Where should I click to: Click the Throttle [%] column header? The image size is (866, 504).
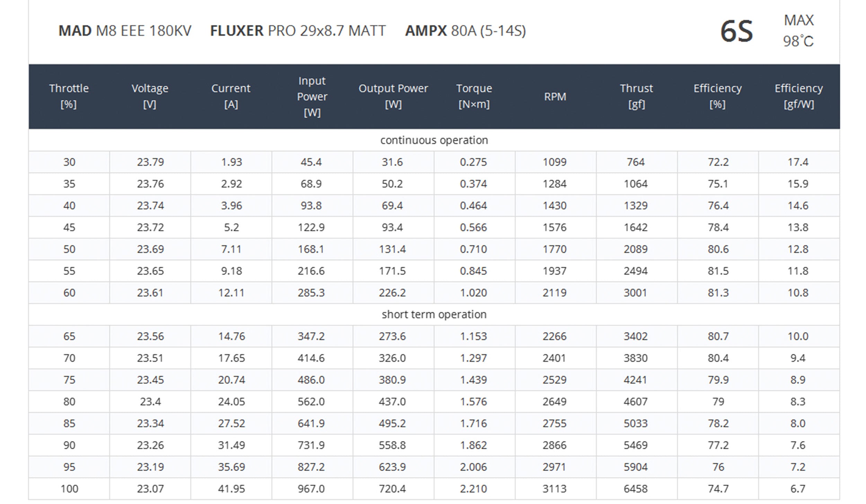pos(69,96)
